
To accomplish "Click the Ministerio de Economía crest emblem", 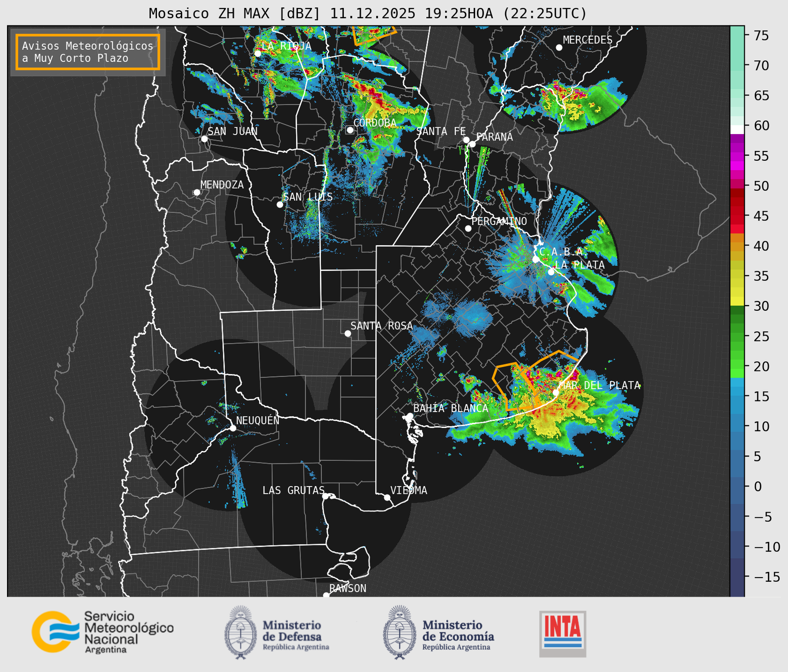I will click(x=400, y=632).
